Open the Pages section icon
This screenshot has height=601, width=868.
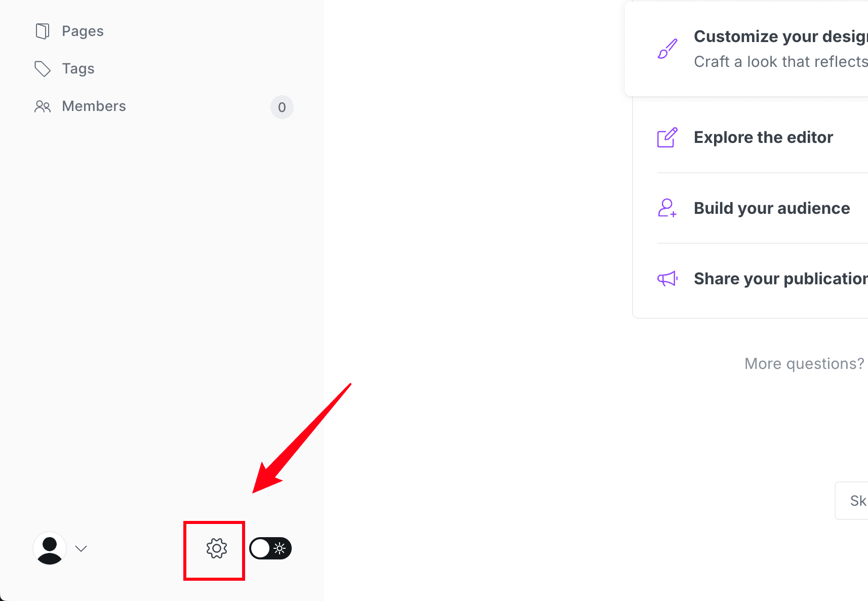43,31
